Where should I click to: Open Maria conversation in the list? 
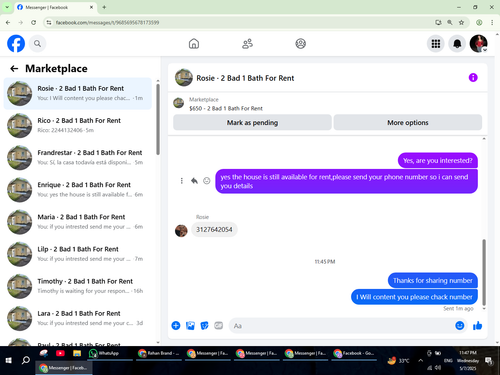pos(78,222)
